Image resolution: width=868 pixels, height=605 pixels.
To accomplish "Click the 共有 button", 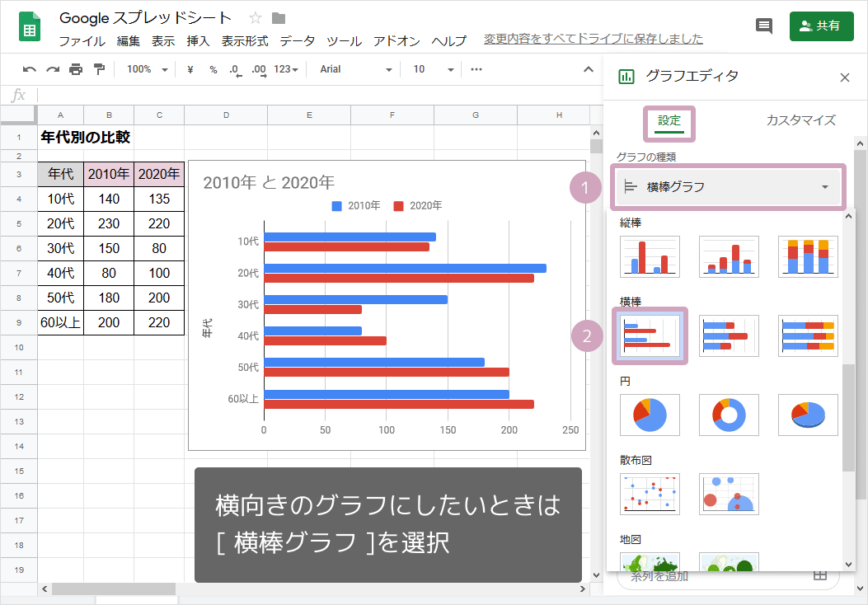I will tap(821, 26).
